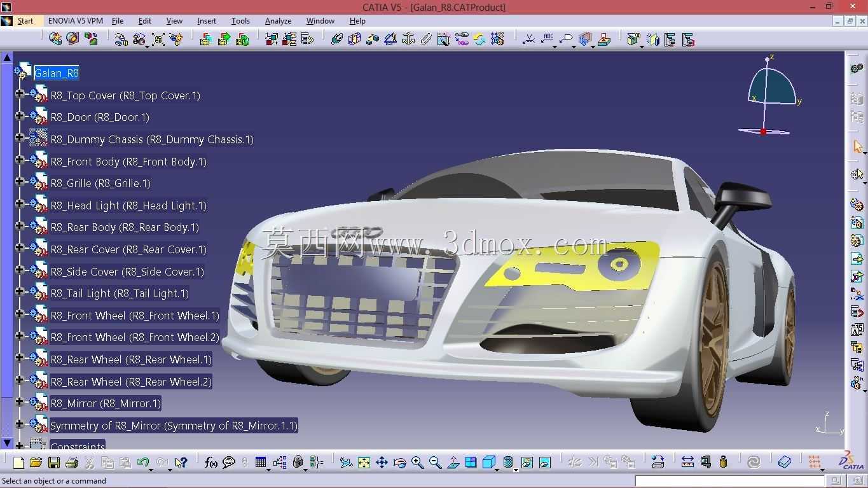
Task: Select the Measure Between tool
Action: pyautogui.click(x=687, y=463)
